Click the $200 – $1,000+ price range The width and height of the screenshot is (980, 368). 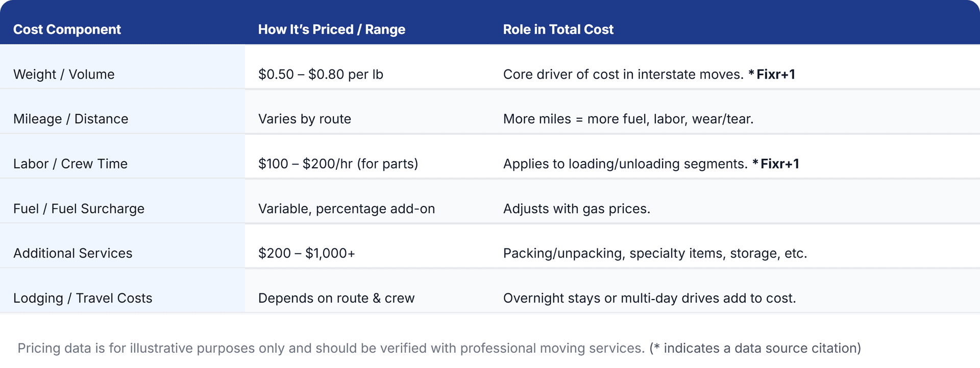pos(306,253)
